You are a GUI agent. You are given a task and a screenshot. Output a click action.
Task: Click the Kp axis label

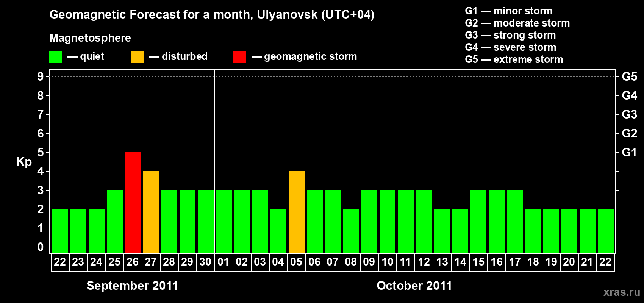tap(24, 162)
